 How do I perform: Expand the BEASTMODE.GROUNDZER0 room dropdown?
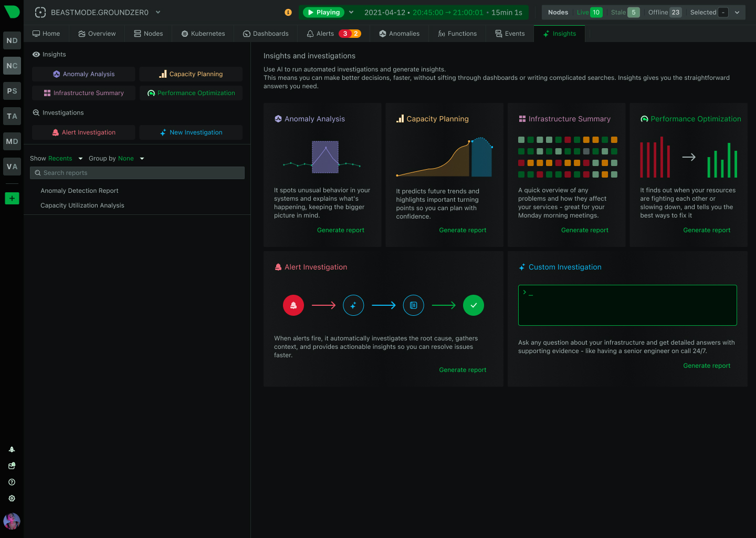click(158, 12)
